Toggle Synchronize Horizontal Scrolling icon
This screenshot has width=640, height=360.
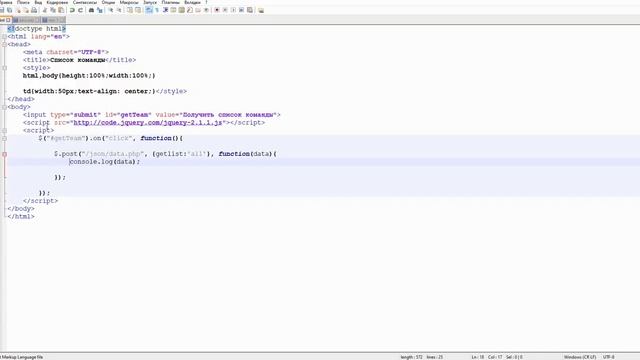(138, 10)
